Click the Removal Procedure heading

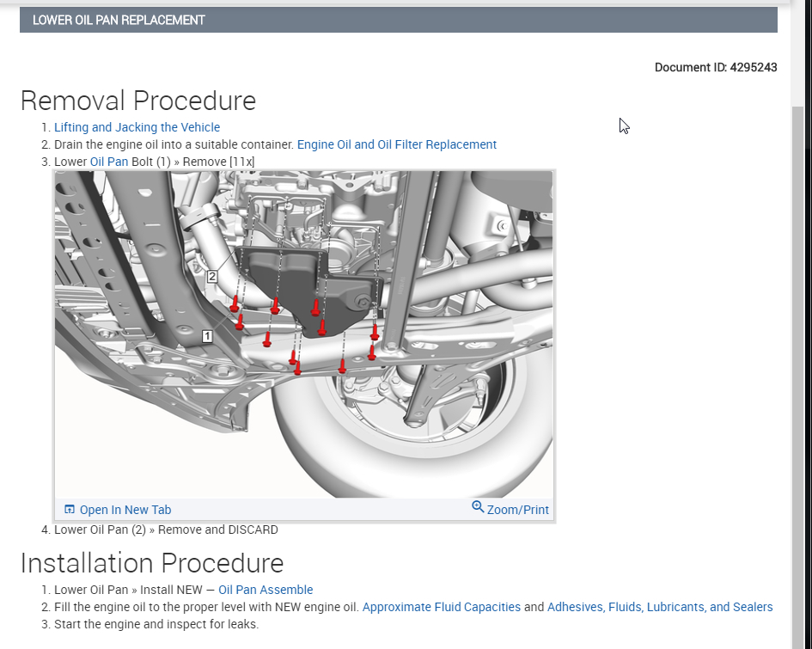pyautogui.click(x=138, y=101)
